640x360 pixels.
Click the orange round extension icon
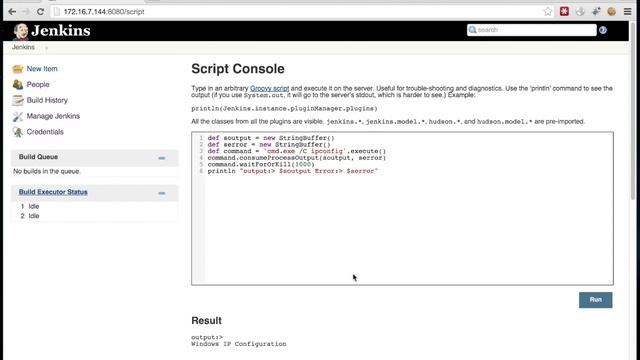tap(611, 11)
